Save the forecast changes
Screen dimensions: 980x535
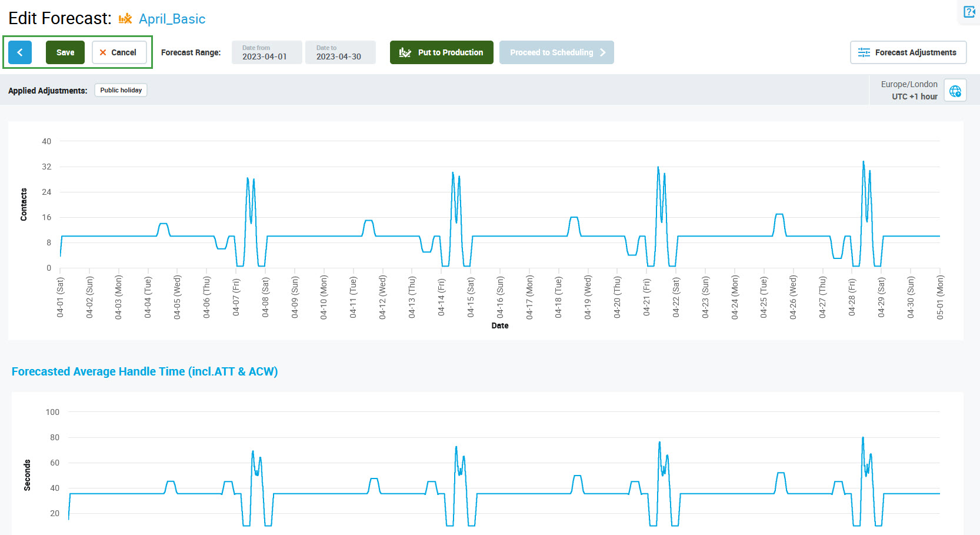pyautogui.click(x=65, y=52)
